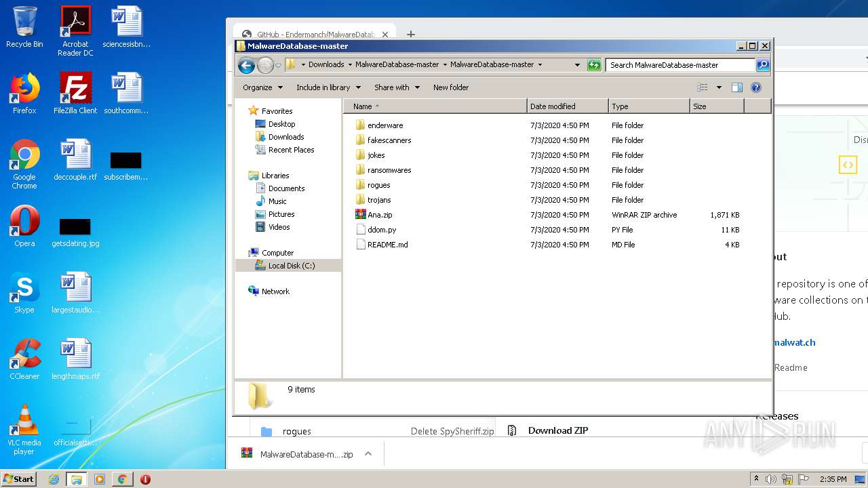
Task: Open the CCleaner desktop shortcut
Action: coord(24,359)
